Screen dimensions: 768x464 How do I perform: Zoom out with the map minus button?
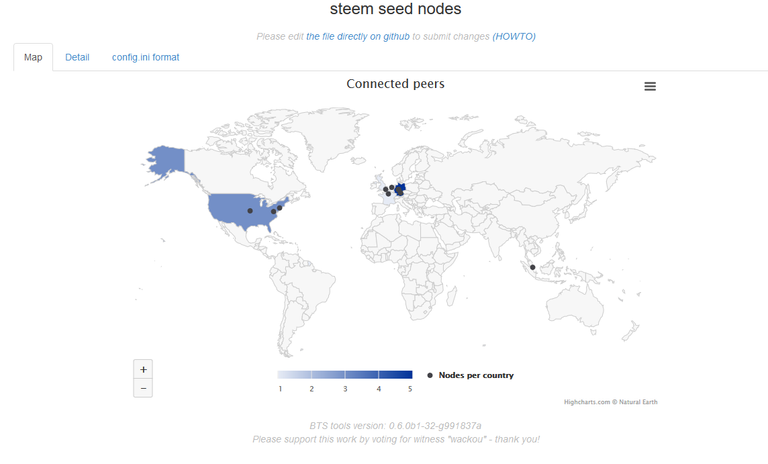pyautogui.click(x=143, y=388)
